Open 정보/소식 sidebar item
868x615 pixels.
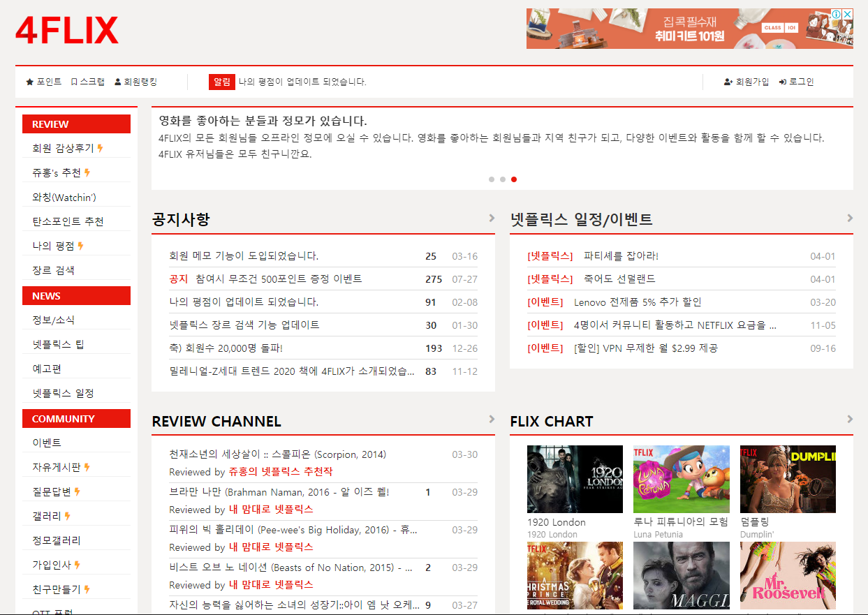[x=53, y=320]
